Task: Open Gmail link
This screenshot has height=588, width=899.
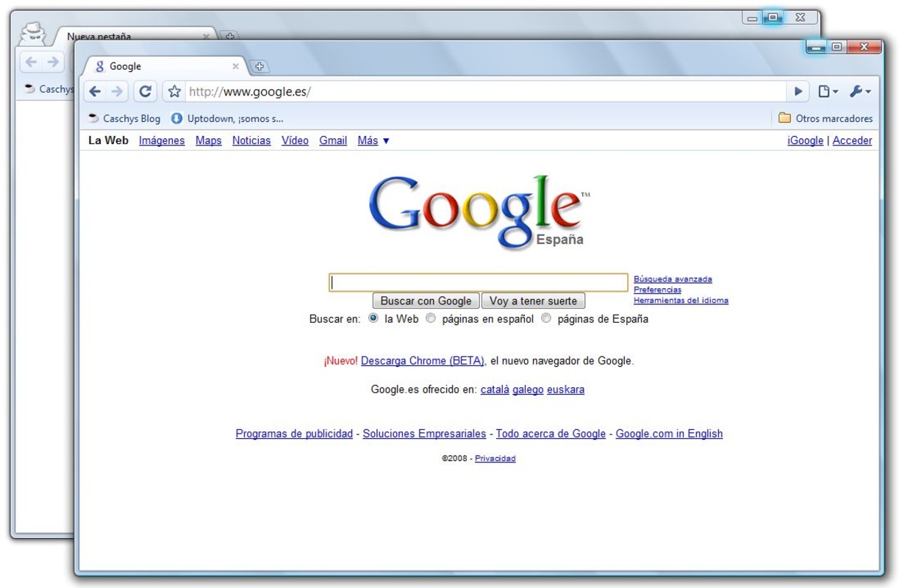Action: pos(333,140)
